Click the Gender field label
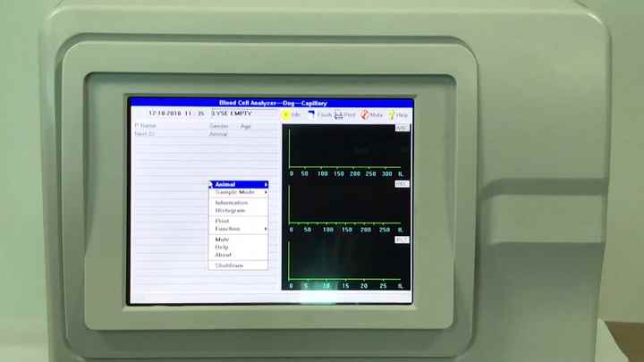The width and height of the screenshot is (644, 362). click(x=218, y=126)
